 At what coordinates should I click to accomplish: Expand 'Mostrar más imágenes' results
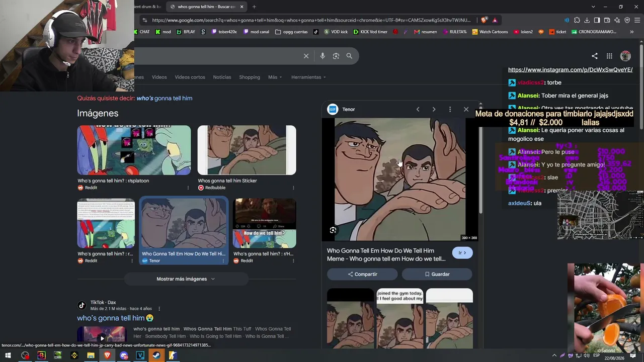186,279
